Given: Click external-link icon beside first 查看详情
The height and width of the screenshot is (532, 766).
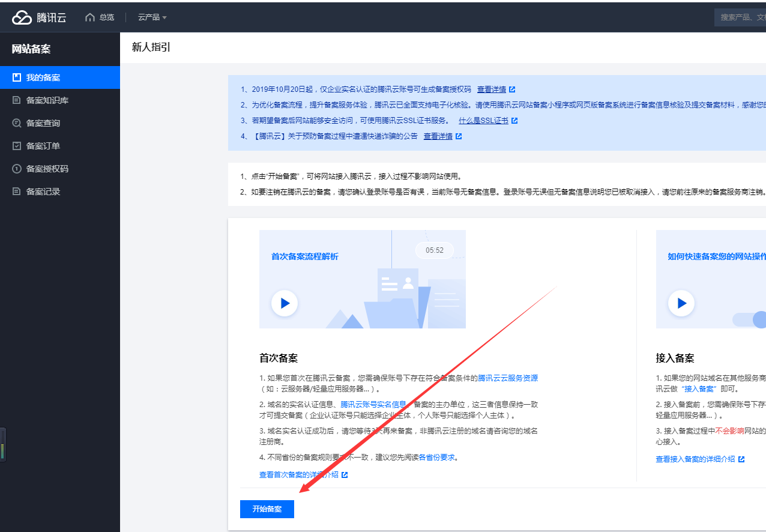Looking at the screenshot, I should (x=512, y=89).
